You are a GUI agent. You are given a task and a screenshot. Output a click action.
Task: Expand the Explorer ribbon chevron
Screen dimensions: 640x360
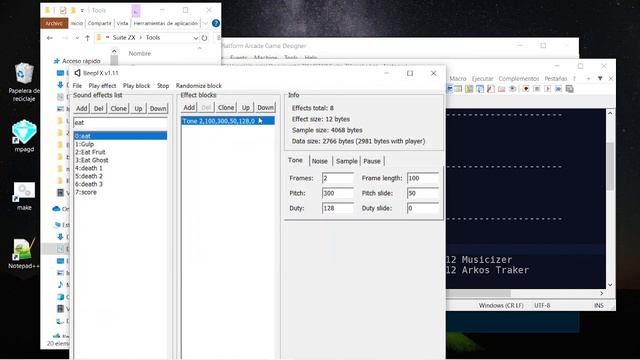(x=205, y=23)
